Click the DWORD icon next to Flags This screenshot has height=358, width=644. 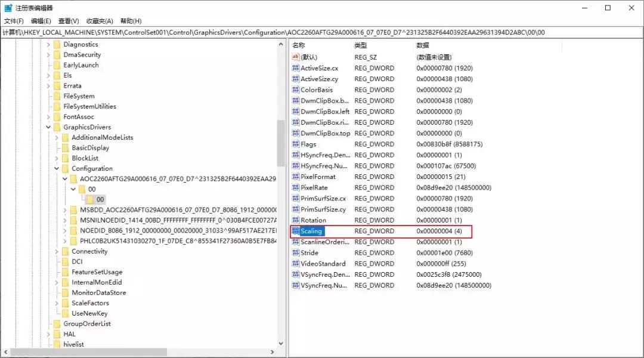point(295,144)
